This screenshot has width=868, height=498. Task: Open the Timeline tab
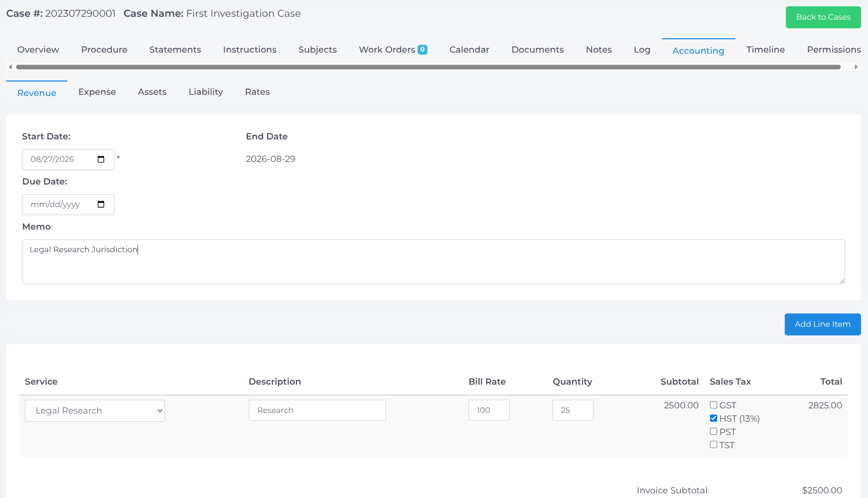765,50
